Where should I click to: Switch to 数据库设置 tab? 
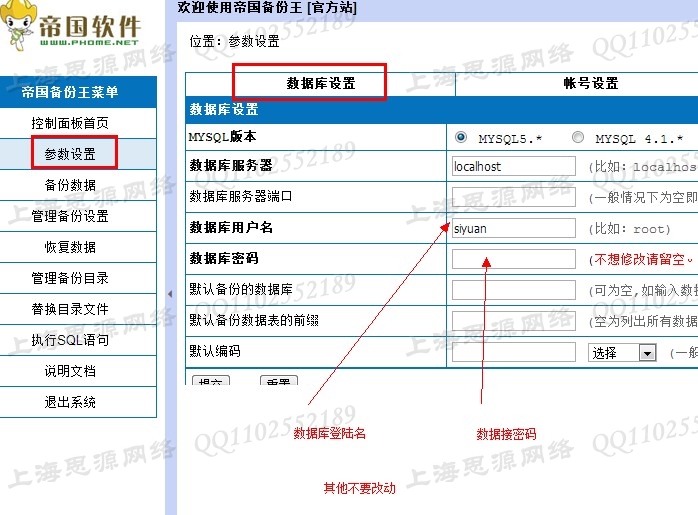click(321, 83)
